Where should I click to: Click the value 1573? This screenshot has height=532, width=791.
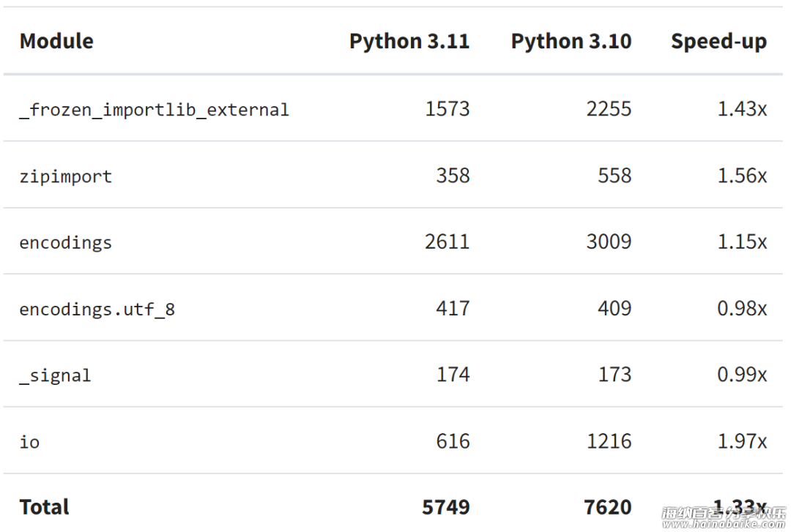447,109
